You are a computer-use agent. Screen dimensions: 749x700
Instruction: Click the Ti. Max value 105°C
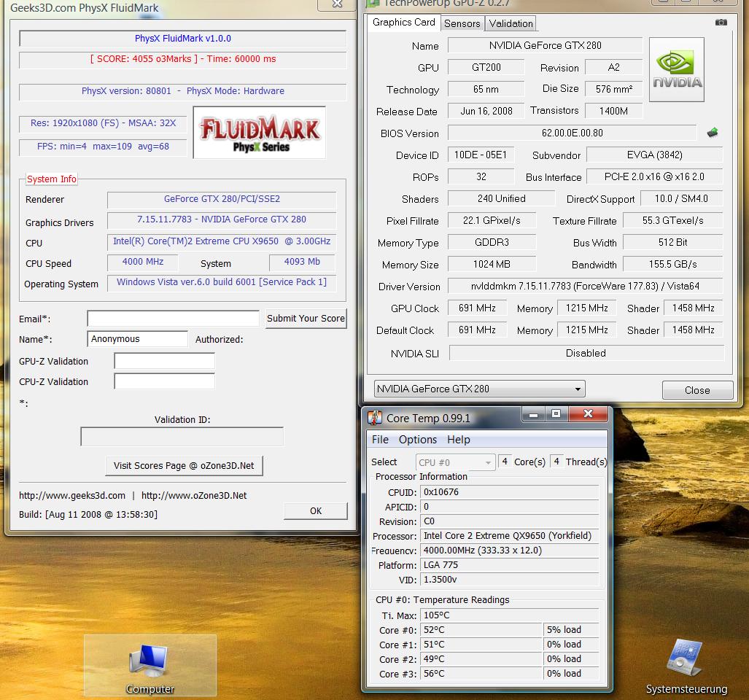(x=509, y=615)
